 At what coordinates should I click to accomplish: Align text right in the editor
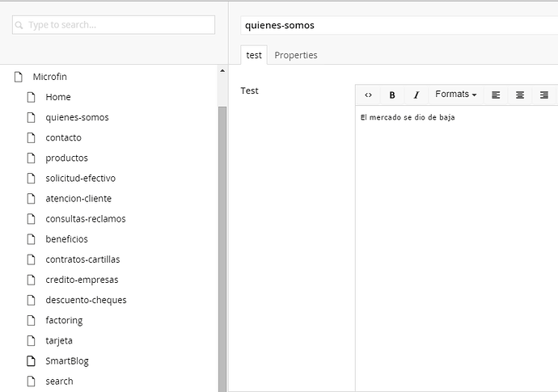tap(544, 95)
